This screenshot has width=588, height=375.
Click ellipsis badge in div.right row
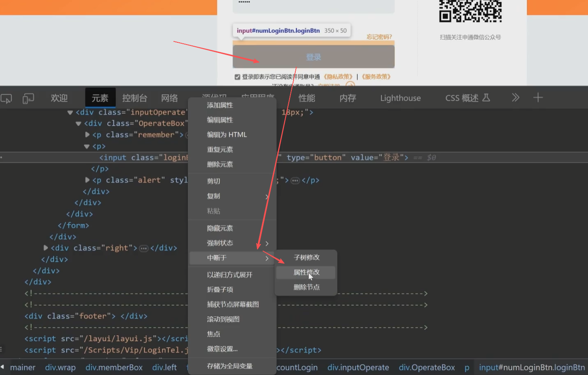(x=144, y=248)
